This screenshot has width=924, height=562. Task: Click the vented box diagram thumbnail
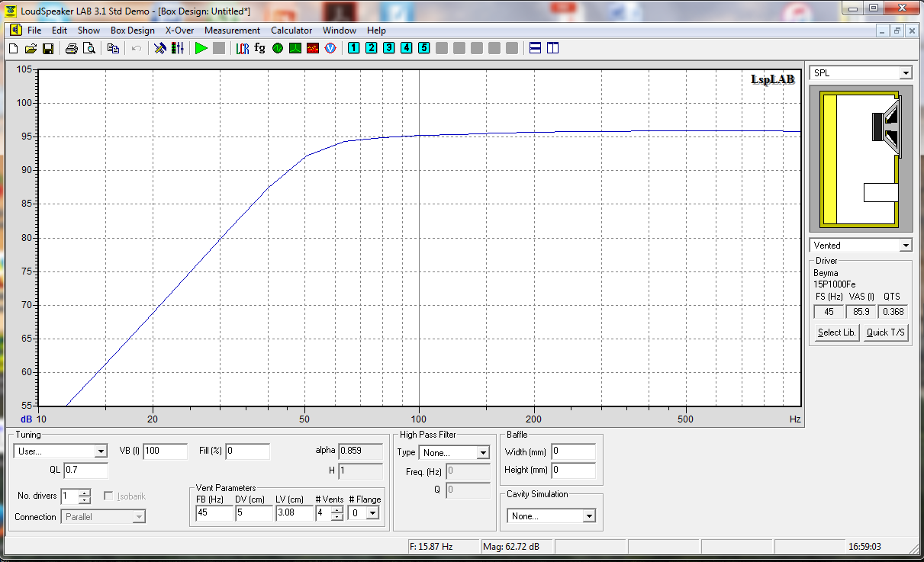(x=860, y=159)
